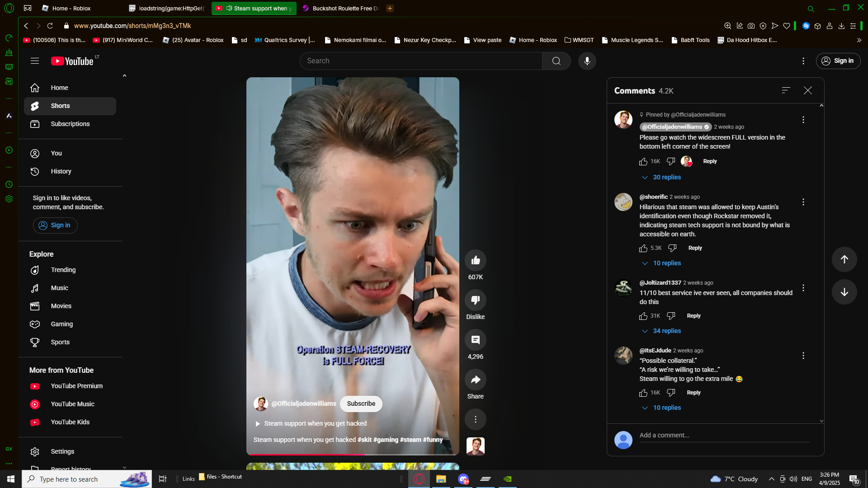Open YouTube Music link in sidebar

(x=70, y=404)
